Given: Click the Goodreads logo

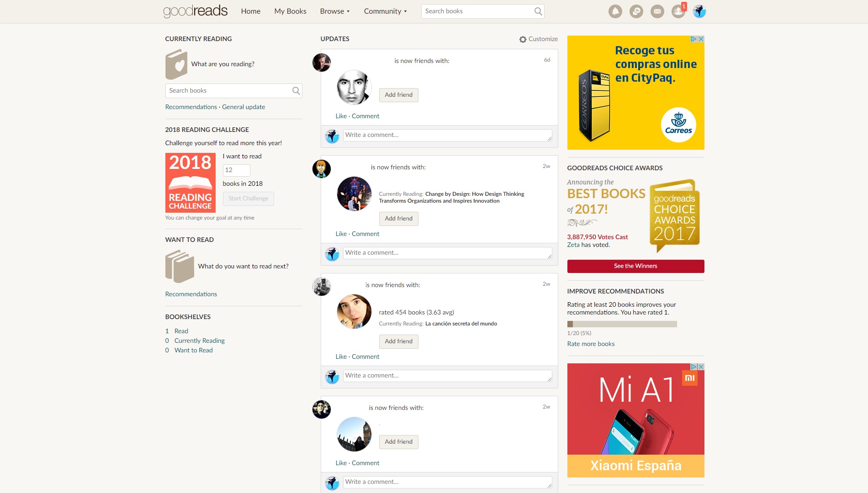Looking at the screenshot, I should click(195, 11).
